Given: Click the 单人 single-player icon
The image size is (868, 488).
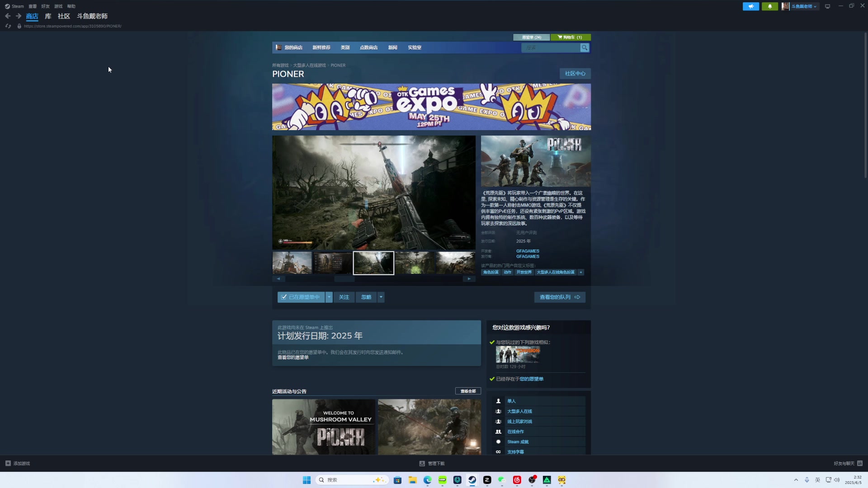Looking at the screenshot, I should 498,401.
